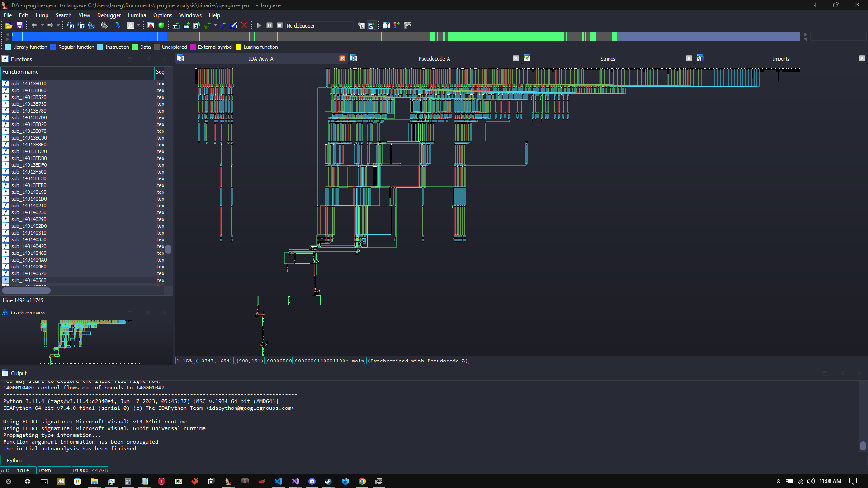868x488 pixels.
Task: Click the red X delete icon
Action: point(244,25)
